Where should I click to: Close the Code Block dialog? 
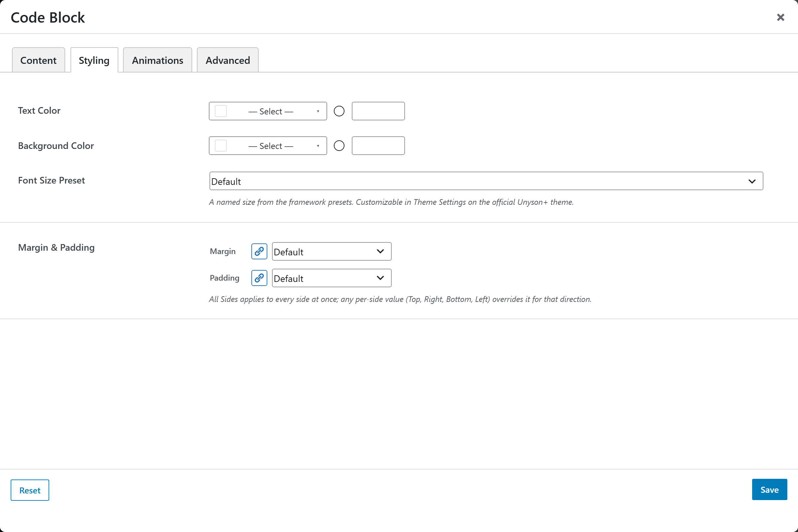pos(780,17)
